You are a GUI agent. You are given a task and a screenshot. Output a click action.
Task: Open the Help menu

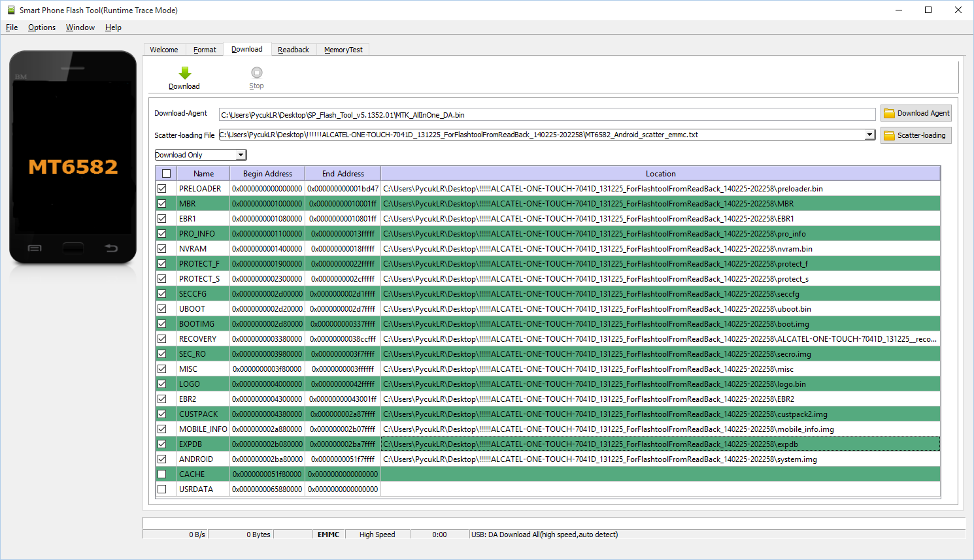coord(113,27)
